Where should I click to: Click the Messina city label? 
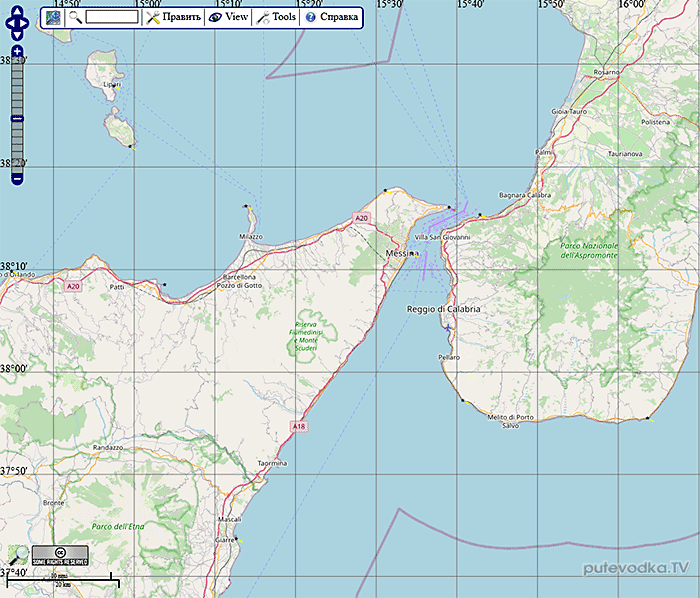pos(400,253)
